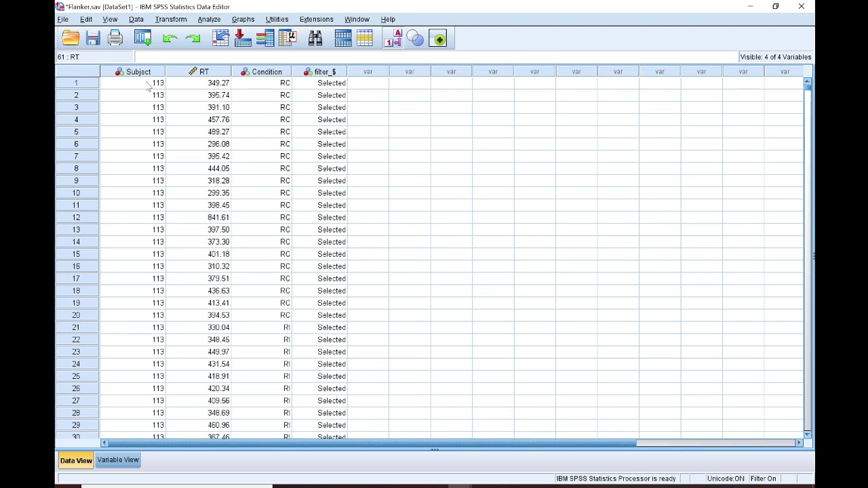Viewport: 868px width, 488px height.
Task: Open the Help menu
Action: coord(388,20)
